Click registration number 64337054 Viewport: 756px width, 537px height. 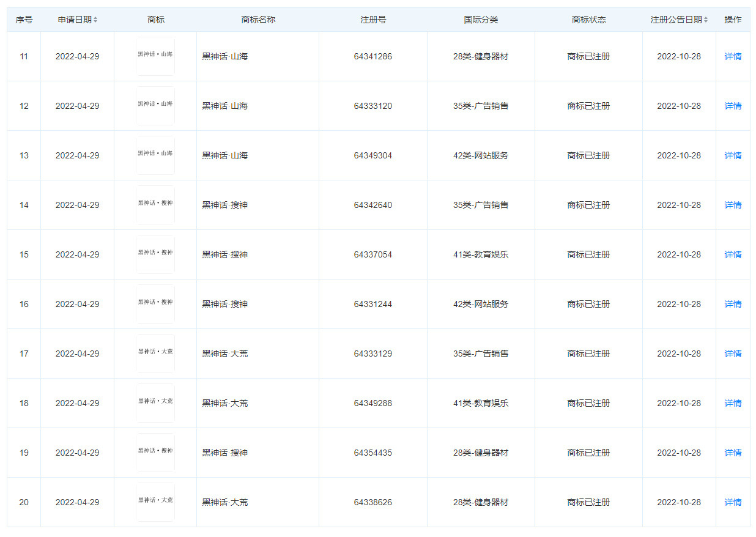pyautogui.click(x=373, y=254)
